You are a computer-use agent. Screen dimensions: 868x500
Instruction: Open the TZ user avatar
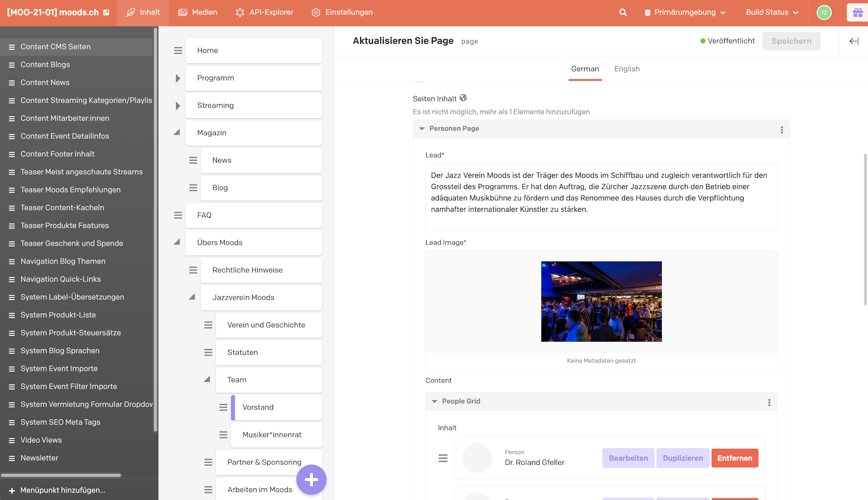pos(824,13)
